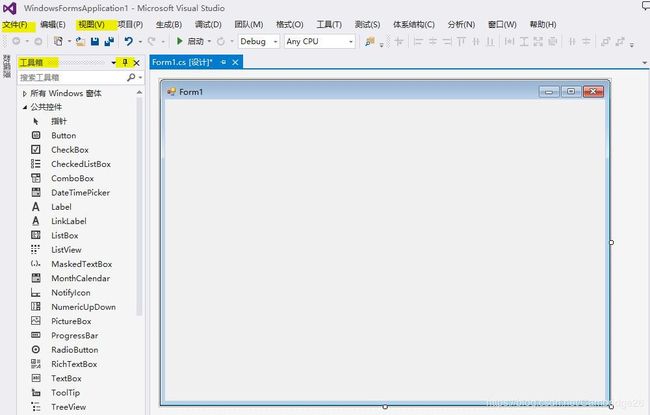Open the 帮助(H) menu
This screenshot has height=415, width=650.
tap(543, 24)
